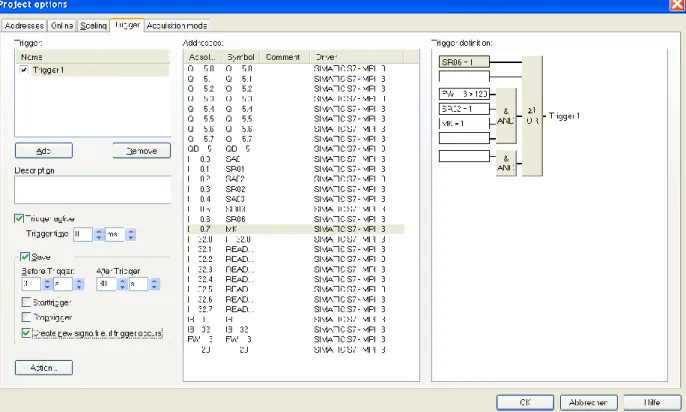The height and width of the screenshot is (412, 686).
Task: Sort by the Symbol column header
Action: coord(242,57)
